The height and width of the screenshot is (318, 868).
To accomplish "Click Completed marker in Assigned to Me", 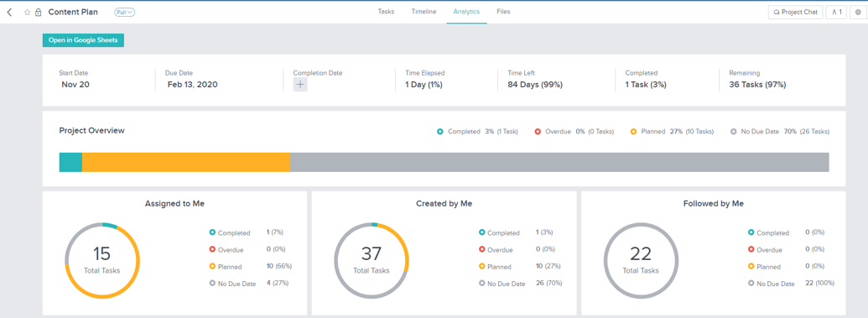I will [212, 232].
